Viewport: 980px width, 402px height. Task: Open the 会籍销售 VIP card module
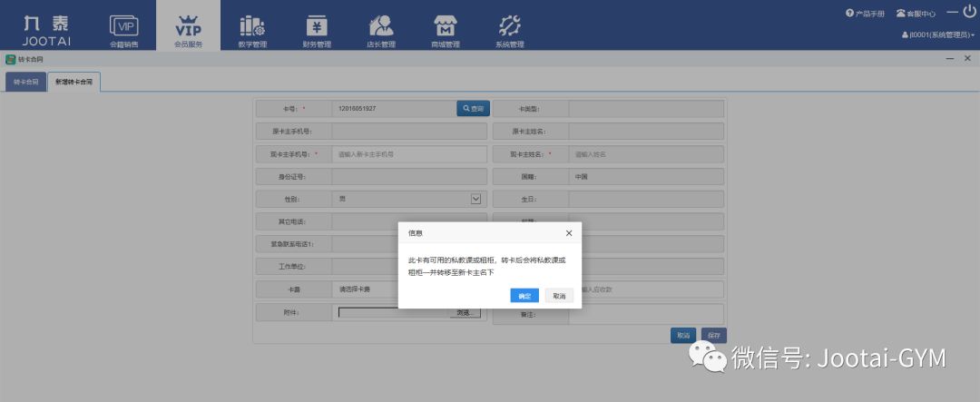coord(123,31)
